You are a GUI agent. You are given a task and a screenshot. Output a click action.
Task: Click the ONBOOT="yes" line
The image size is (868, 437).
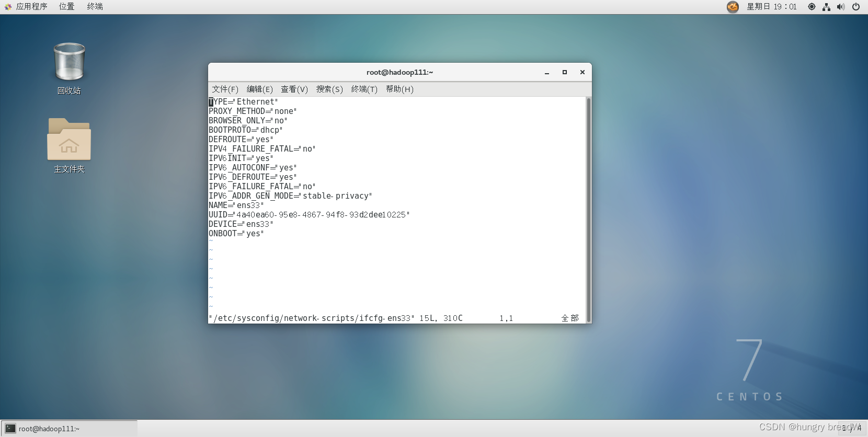(236, 234)
